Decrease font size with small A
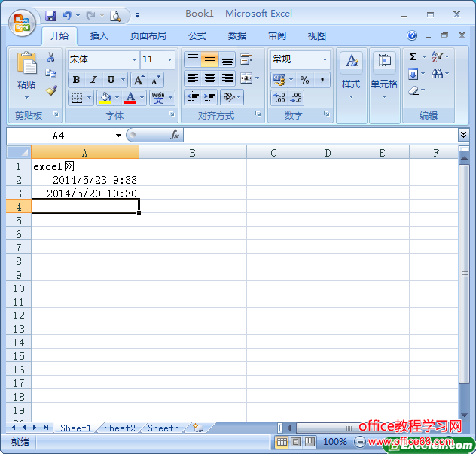This screenshot has height=454, width=476. (156, 80)
